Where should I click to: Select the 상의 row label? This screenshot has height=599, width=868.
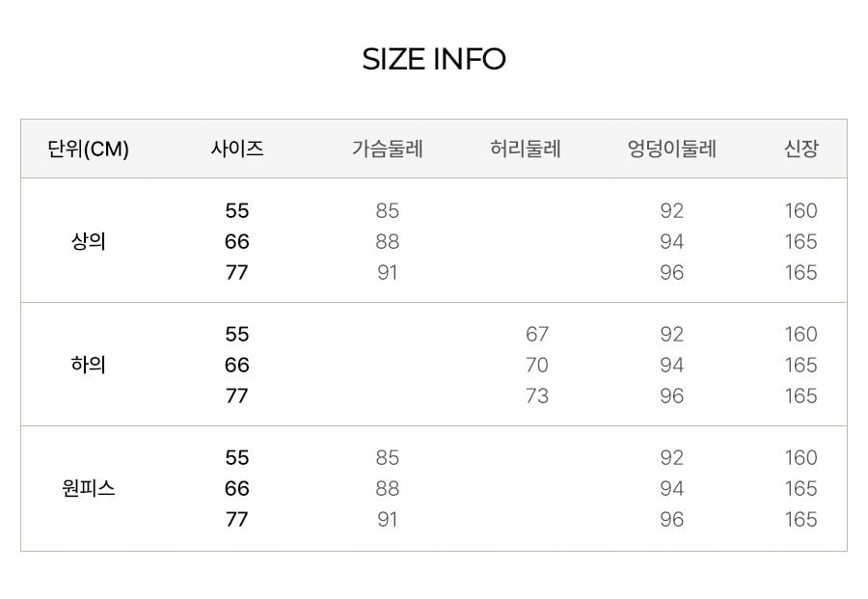88,241
